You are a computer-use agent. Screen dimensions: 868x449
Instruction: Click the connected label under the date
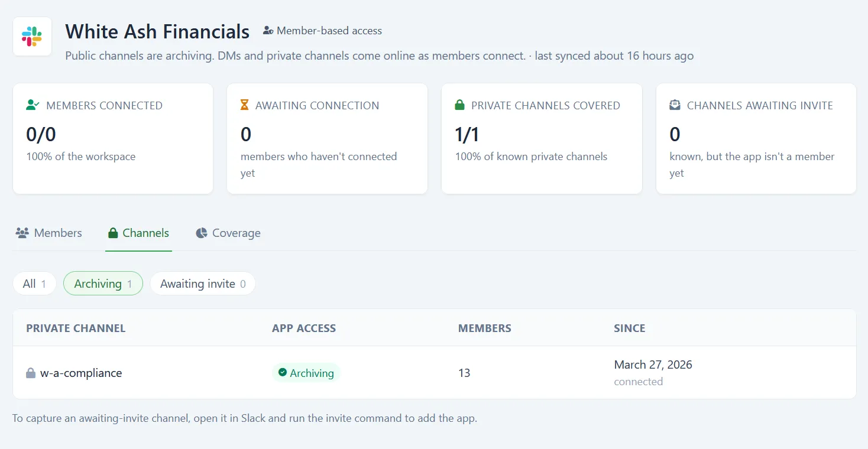pos(638,382)
